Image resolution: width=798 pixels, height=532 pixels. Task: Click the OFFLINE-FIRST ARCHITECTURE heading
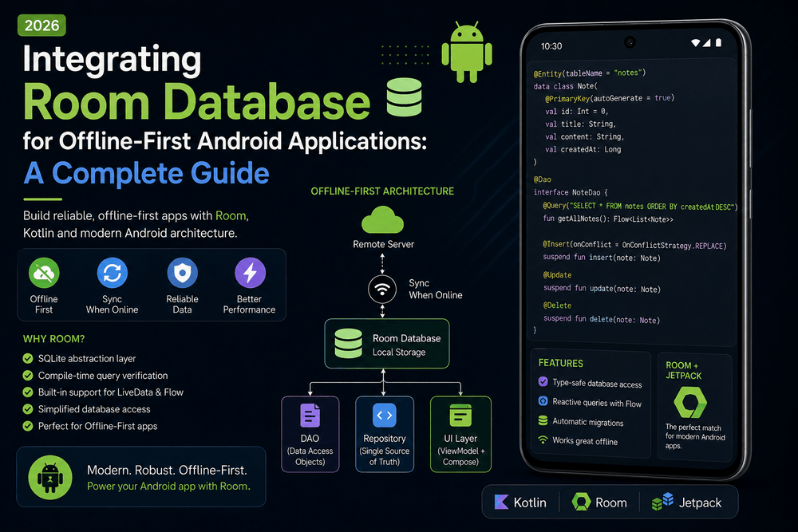point(382,191)
